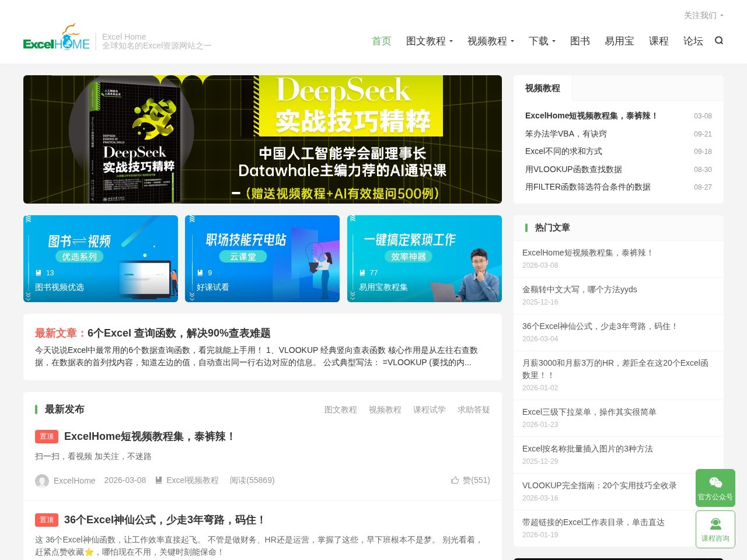Filter 最新发布 by 图文教程
747x560 pixels.
[x=341, y=409]
